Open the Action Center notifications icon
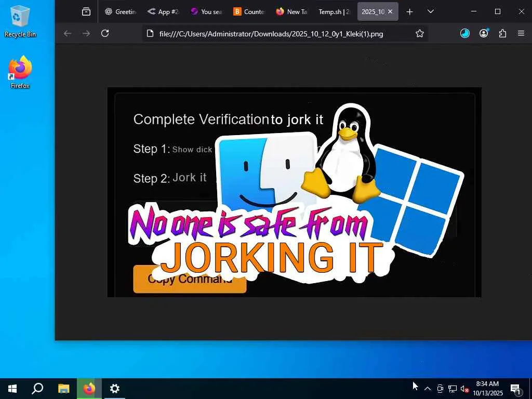The width and height of the screenshot is (532, 399). pos(515,389)
